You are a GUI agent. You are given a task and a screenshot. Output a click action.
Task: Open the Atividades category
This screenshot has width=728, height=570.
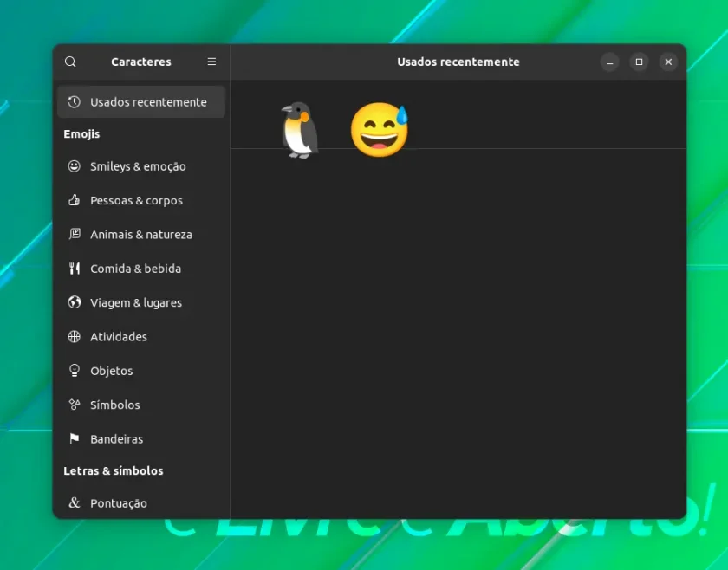click(x=141, y=336)
